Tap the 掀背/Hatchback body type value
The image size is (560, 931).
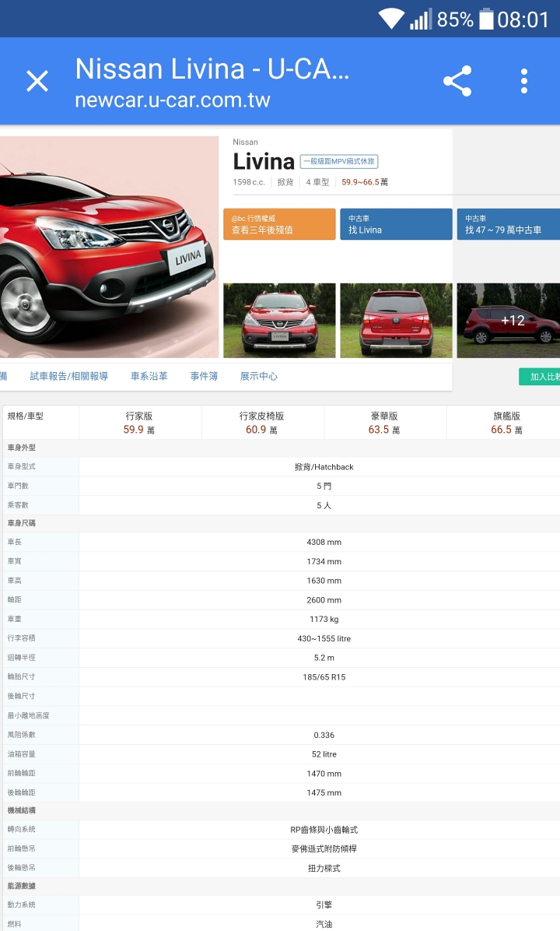tap(324, 467)
